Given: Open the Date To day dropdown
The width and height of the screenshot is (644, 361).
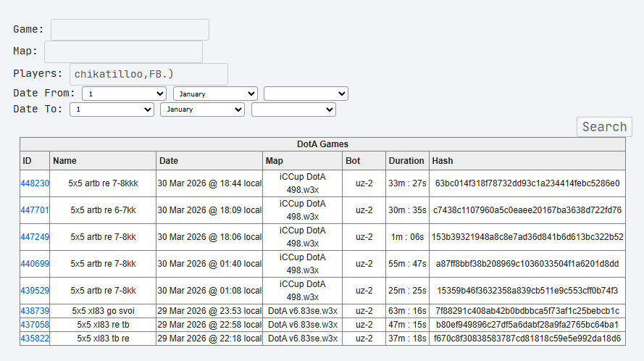Looking at the screenshot, I should pyautogui.click(x=112, y=109).
